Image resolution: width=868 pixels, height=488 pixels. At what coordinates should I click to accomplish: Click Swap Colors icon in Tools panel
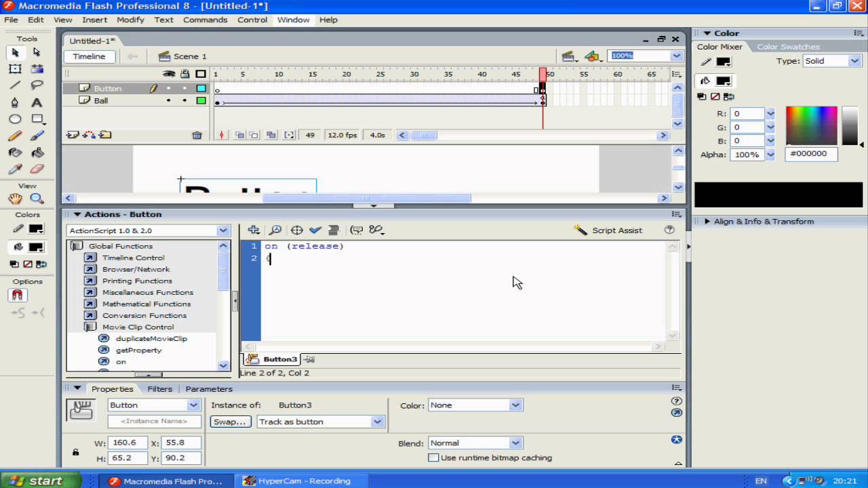click(x=41, y=264)
